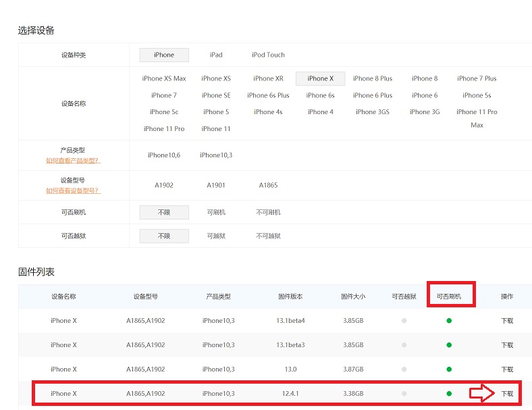The height and width of the screenshot is (410, 532).
Task: Select iPad device category
Action: click(216, 55)
